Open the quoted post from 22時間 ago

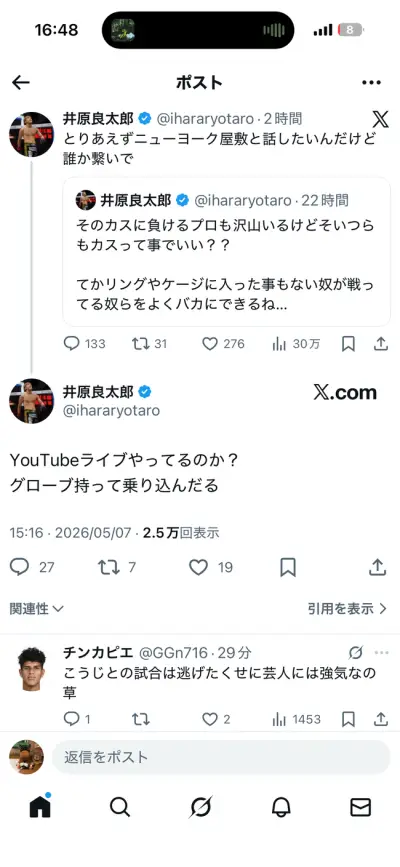[x=226, y=252]
